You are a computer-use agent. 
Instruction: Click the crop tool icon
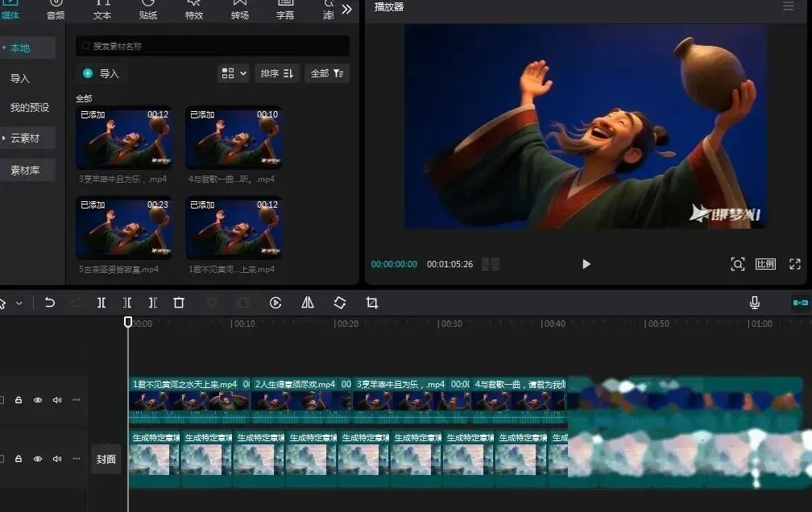coord(371,303)
